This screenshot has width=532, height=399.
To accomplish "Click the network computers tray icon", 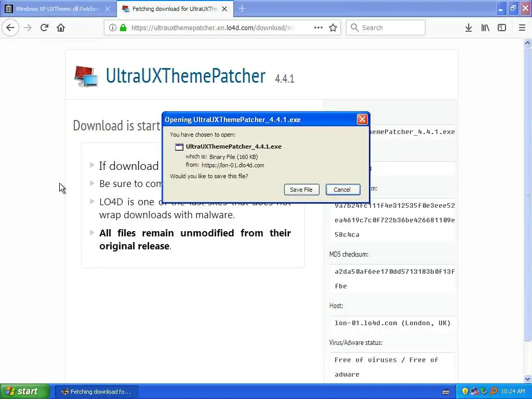I will point(474,392).
